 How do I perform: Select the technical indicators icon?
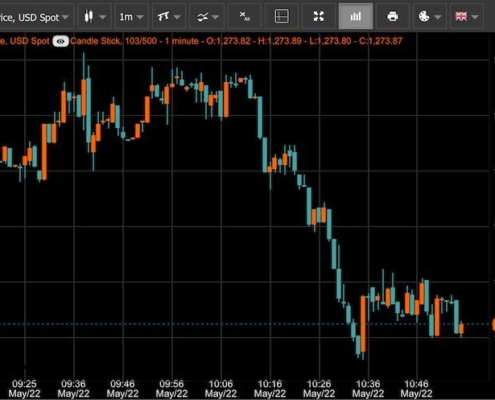(x=163, y=16)
